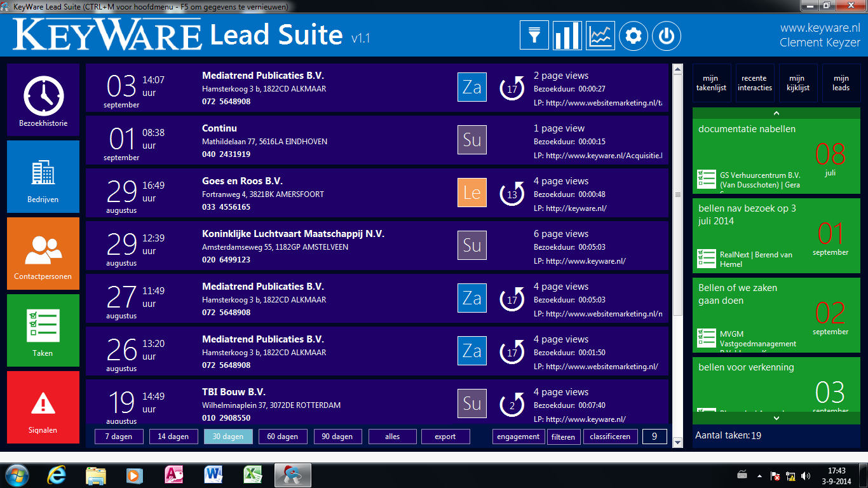Click the filteren button
This screenshot has height=488, width=868.
(x=564, y=437)
